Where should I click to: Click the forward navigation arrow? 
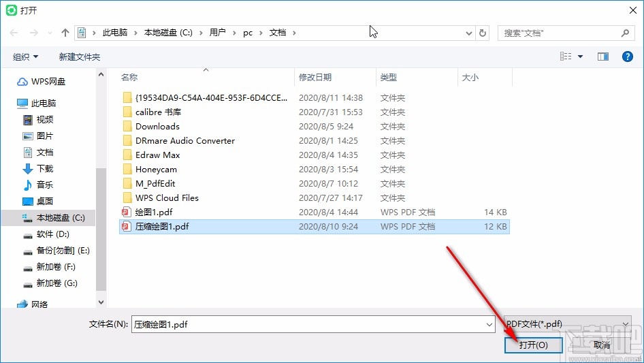click(33, 33)
